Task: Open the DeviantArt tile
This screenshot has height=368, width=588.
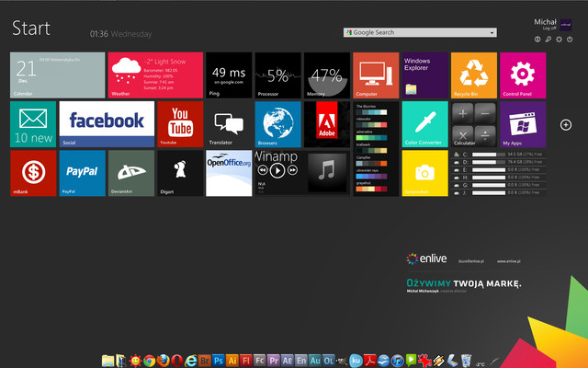Action: [x=130, y=173]
